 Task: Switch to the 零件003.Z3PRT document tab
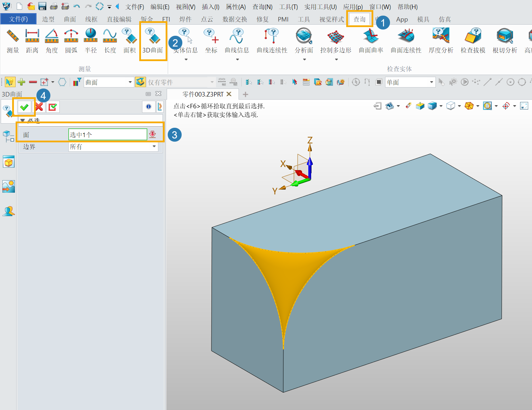203,94
